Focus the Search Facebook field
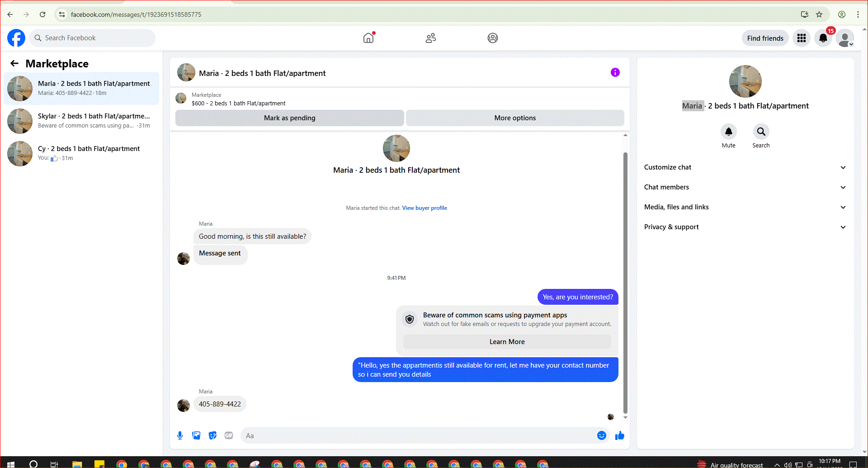 point(93,38)
